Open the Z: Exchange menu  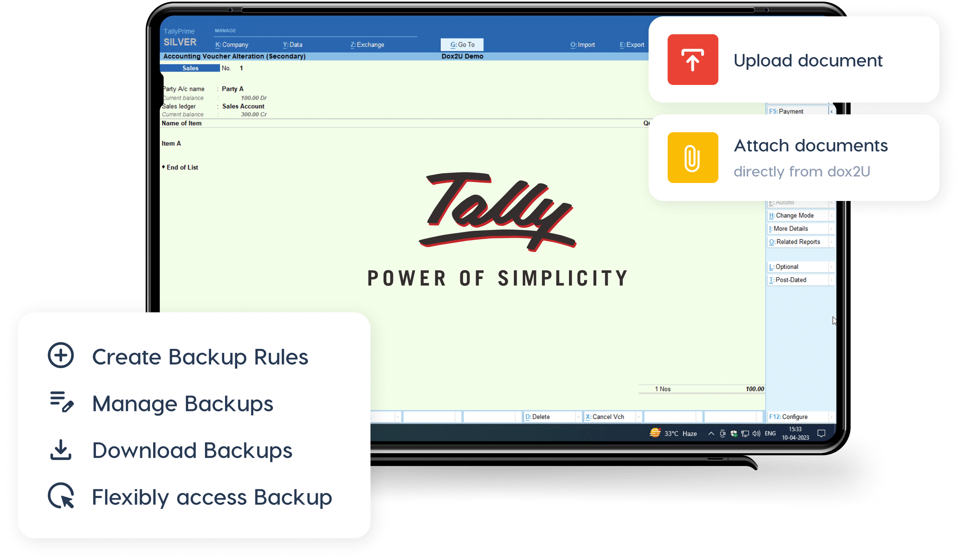367,45
